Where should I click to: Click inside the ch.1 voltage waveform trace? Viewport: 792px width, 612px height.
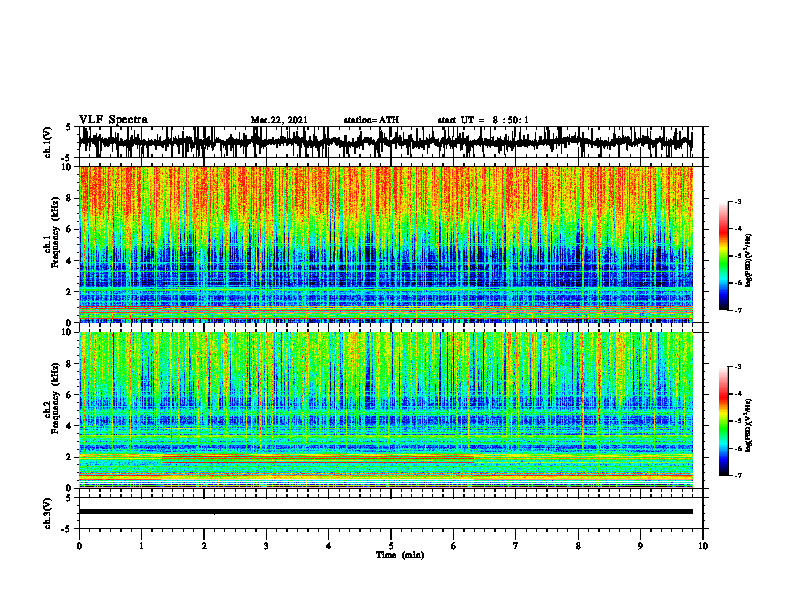tap(385, 142)
